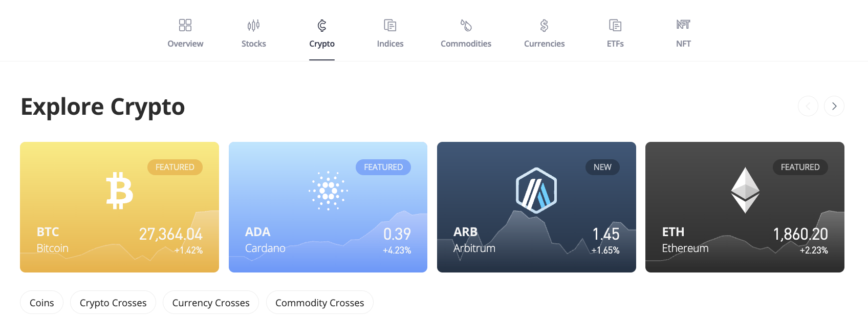Click the Bitcoin logo icon

[120, 191]
